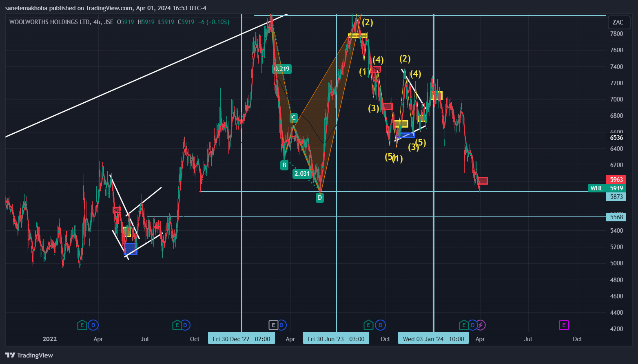The image size is (638, 364).
Task: Click harmonic pattern point B label
Action: (x=284, y=165)
